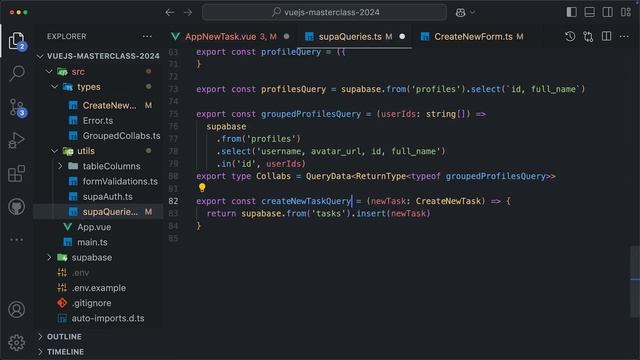Toggle the primary side bar
640x360 pixels.
coord(571,12)
